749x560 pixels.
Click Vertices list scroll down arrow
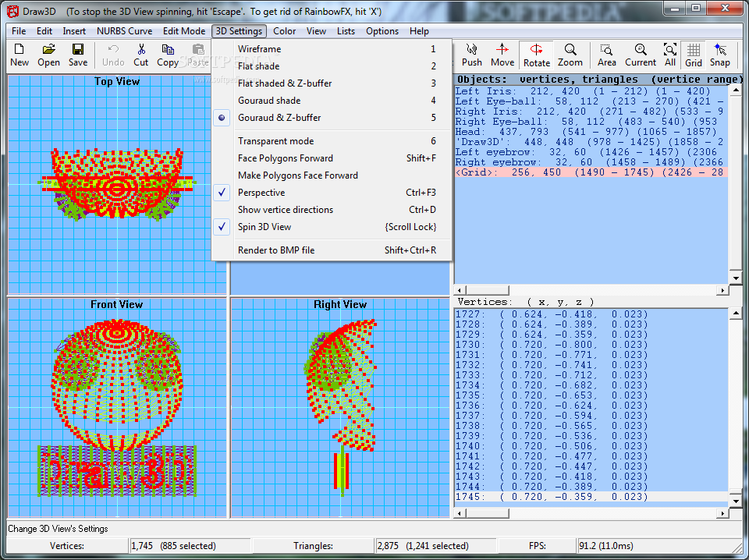click(736, 502)
